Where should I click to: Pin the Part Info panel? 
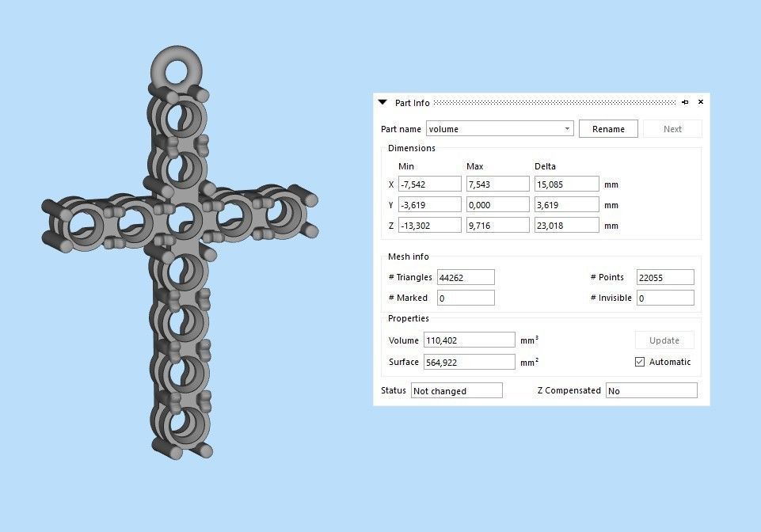click(685, 102)
